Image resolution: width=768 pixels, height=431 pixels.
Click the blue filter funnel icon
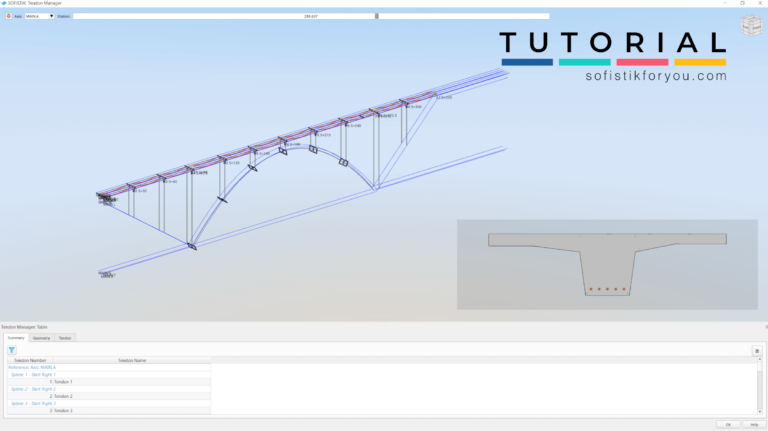pyautogui.click(x=12, y=350)
